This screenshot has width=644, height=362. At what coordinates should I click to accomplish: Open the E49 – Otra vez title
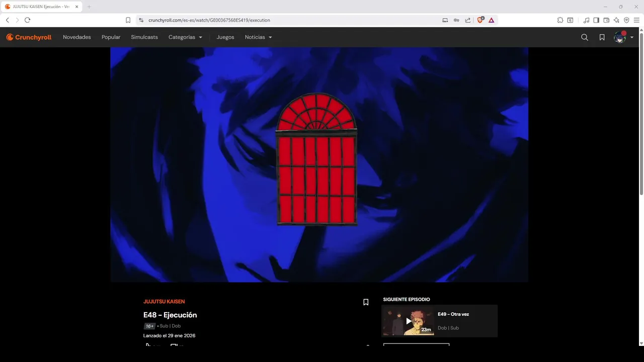pos(453,314)
